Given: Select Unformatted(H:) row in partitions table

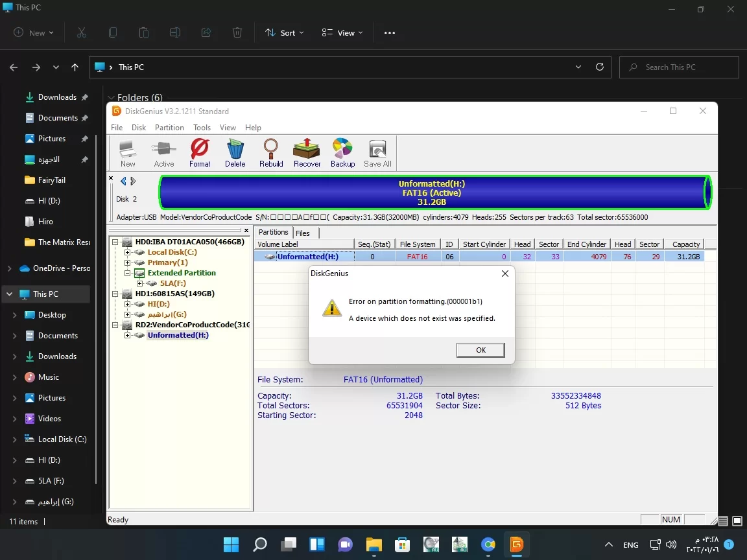Looking at the screenshot, I should tap(479, 257).
